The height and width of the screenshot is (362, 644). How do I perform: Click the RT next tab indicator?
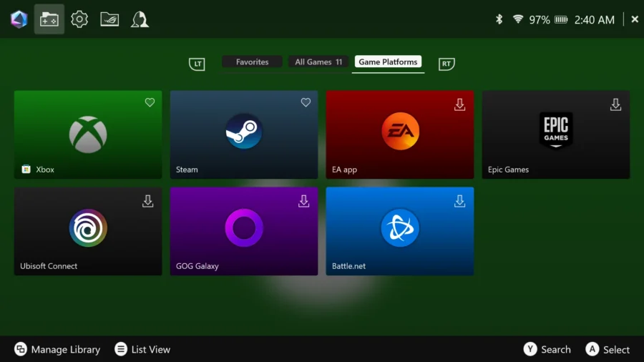point(447,64)
